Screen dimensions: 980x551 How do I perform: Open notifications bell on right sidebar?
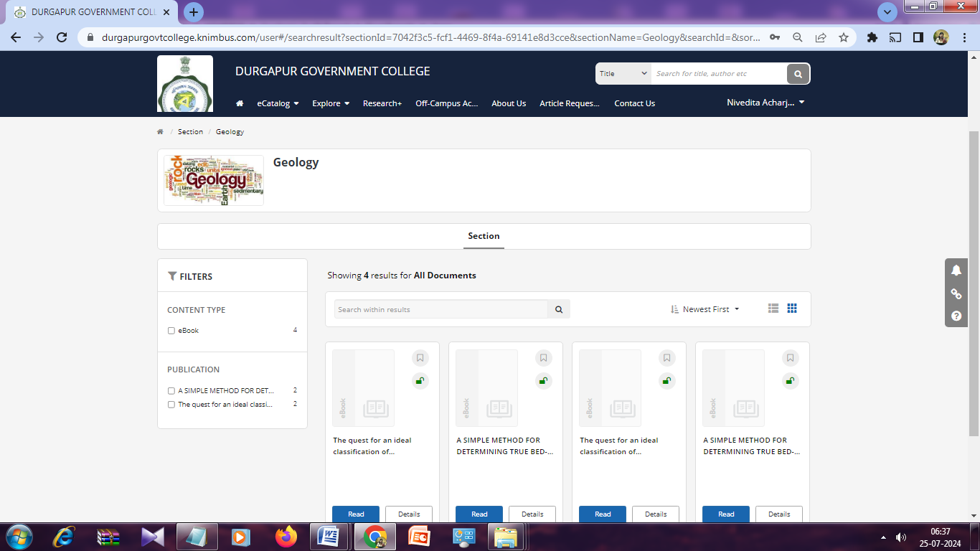(956, 270)
